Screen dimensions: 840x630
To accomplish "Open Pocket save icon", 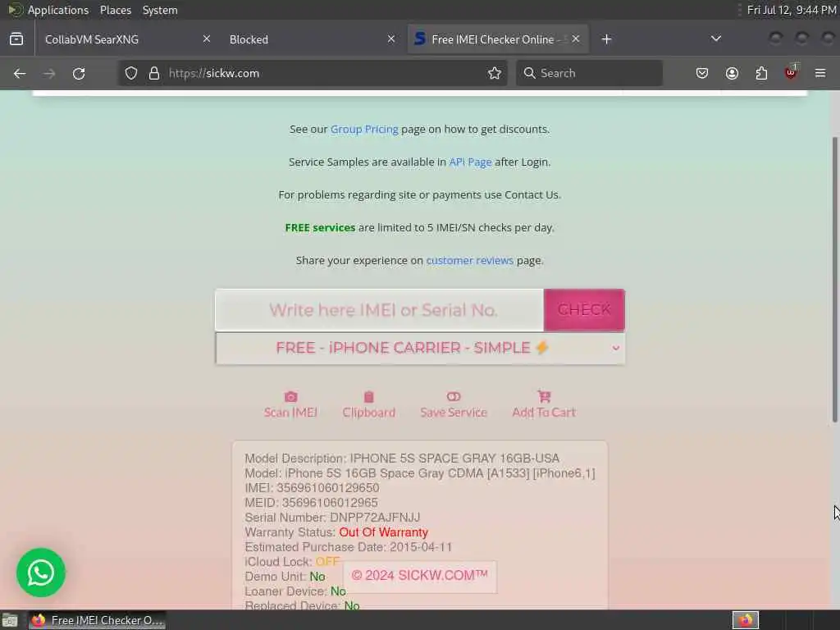I will 702,73.
